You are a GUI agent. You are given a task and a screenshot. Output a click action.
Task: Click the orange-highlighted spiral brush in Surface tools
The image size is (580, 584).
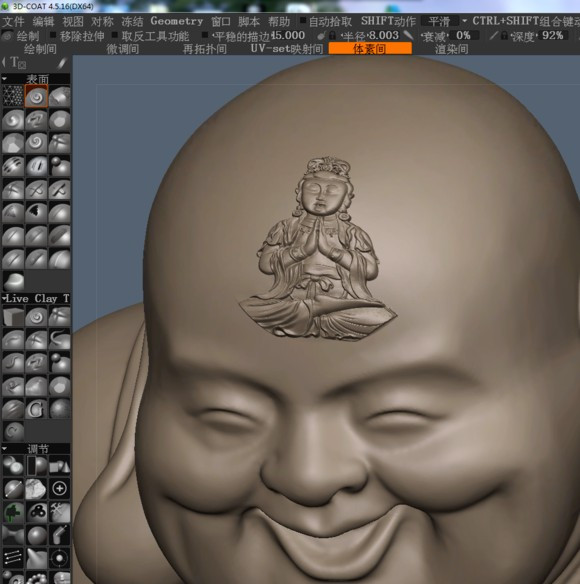pyautogui.click(x=36, y=96)
